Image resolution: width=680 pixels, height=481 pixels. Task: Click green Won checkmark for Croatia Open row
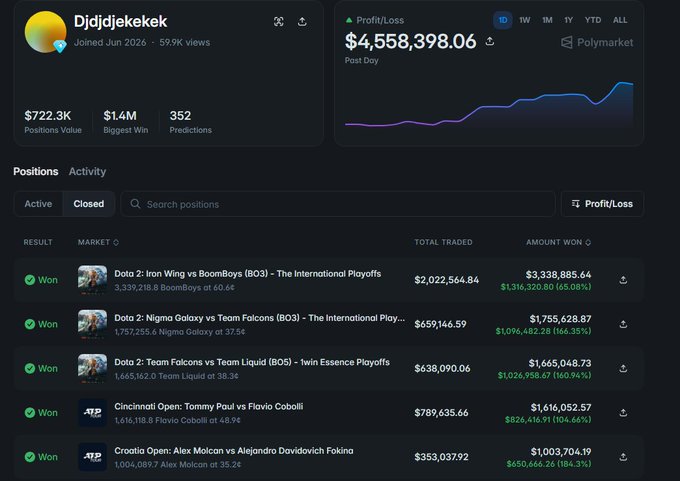[x=30, y=457]
